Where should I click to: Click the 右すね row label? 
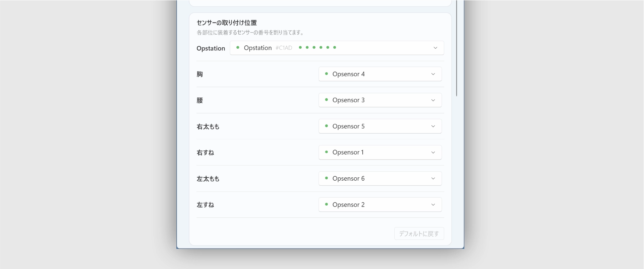click(x=205, y=153)
